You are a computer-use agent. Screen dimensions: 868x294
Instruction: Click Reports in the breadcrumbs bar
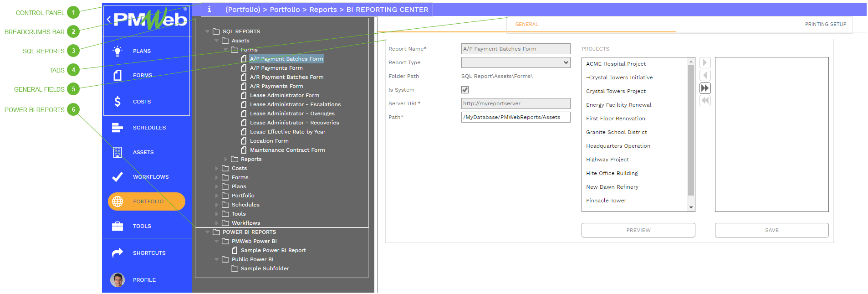pyautogui.click(x=323, y=9)
